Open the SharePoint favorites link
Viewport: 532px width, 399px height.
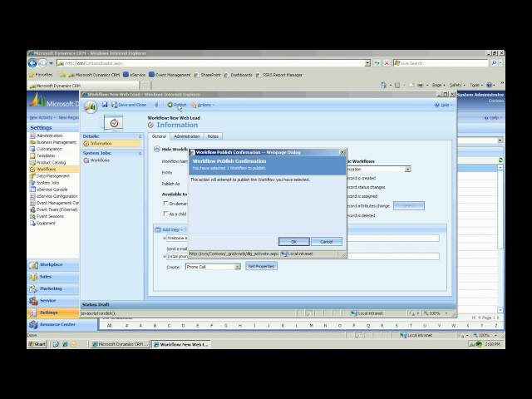[x=207, y=75]
